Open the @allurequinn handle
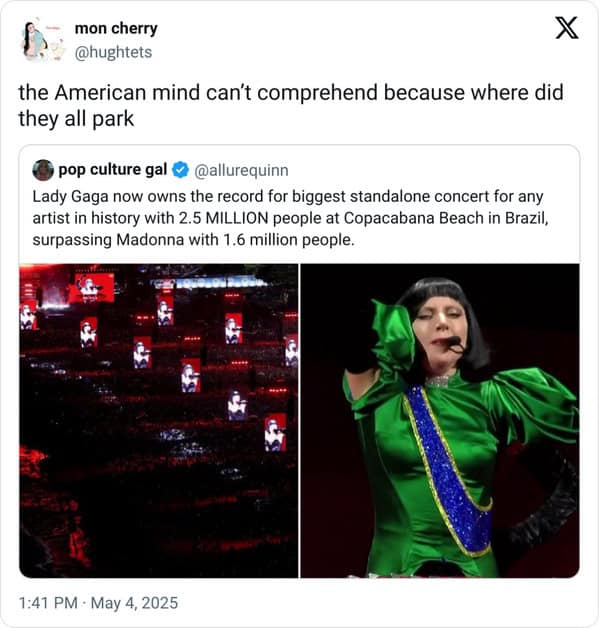The height and width of the screenshot is (628, 599). point(241,171)
